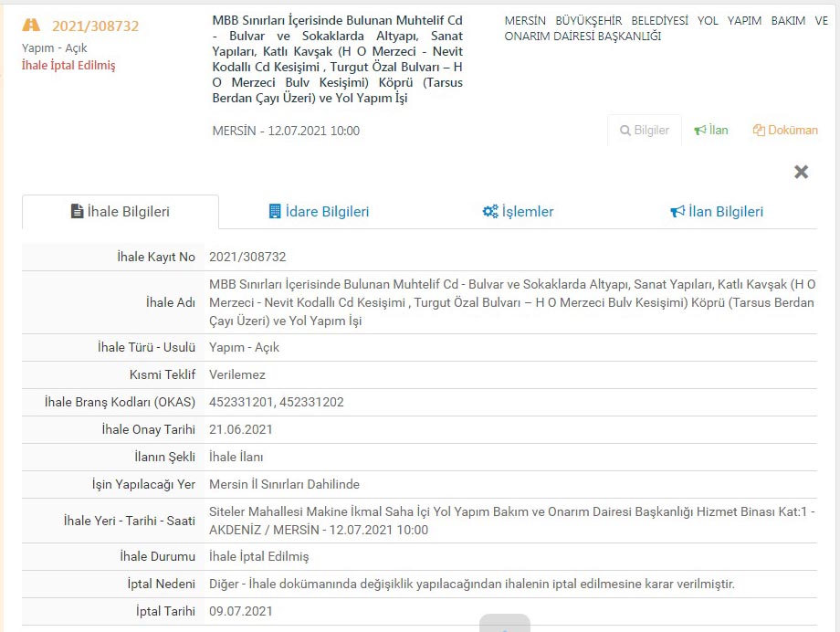The image size is (840, 632).
Task: Switch to the İşlemler tab
Action: click(518, 212)
